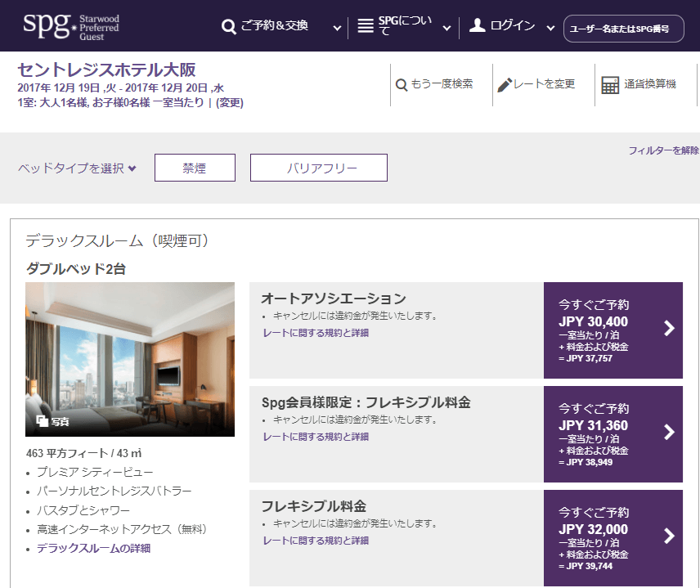Open the ログイン dropdown arrow
The width and height of the screenshot is (700, 588).
tap(551, 28)
